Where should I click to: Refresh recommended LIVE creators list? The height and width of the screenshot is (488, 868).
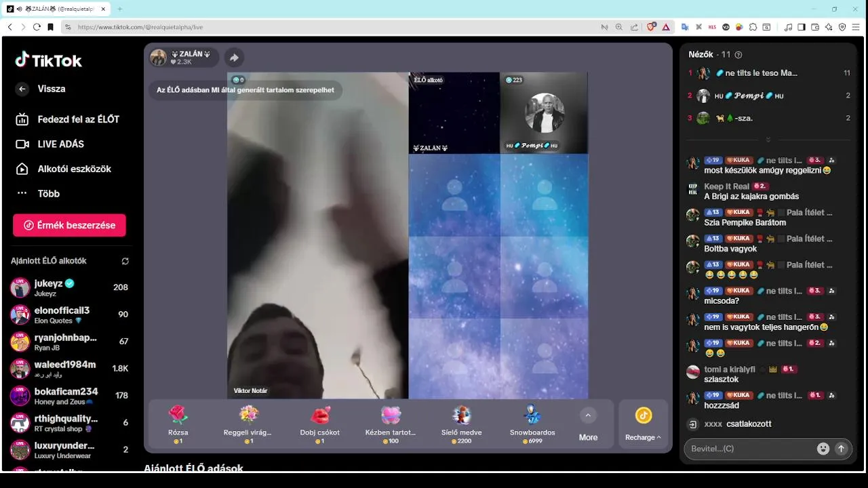point(125,261)
